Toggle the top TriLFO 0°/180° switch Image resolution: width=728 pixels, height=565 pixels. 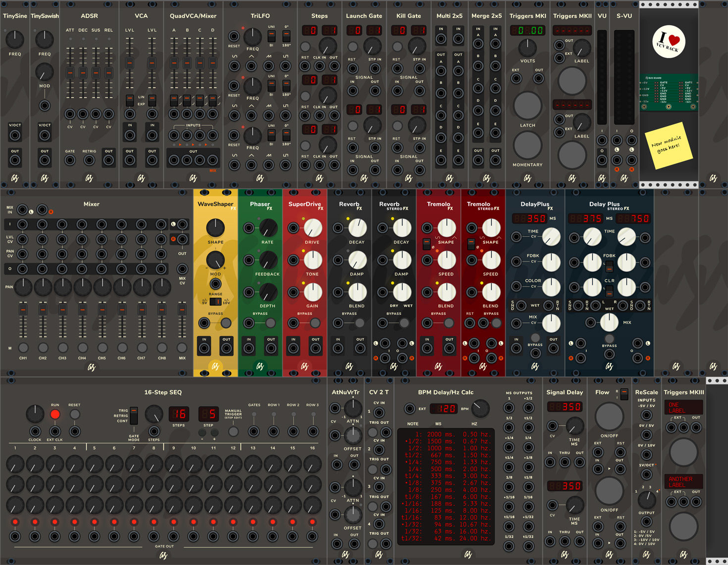(286, 36)
